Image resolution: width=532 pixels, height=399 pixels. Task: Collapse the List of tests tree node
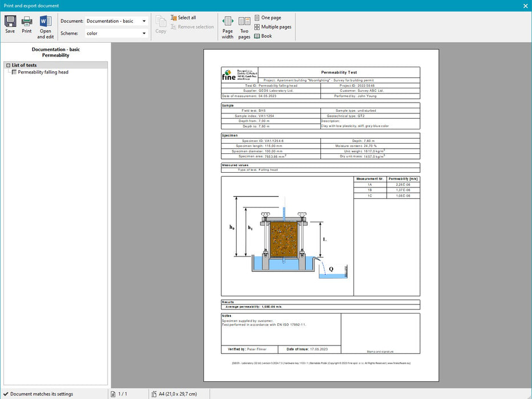coord(8,66)
